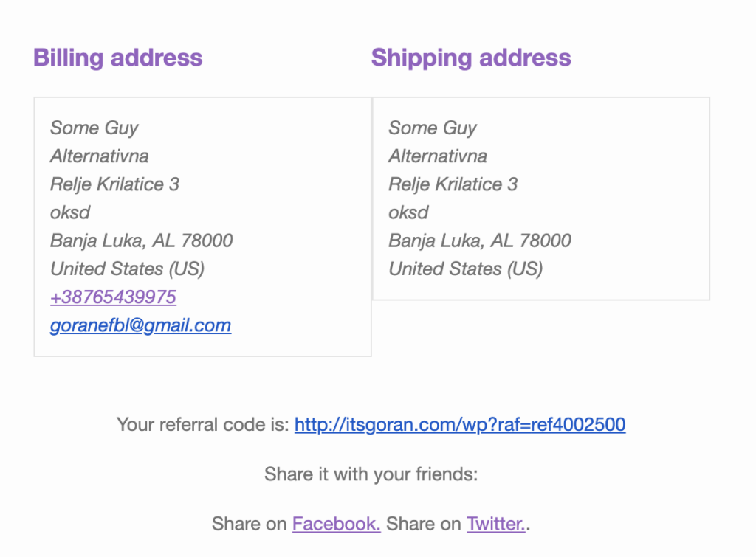
Task: Follow the Twitter share link
Action: (495, 524)
